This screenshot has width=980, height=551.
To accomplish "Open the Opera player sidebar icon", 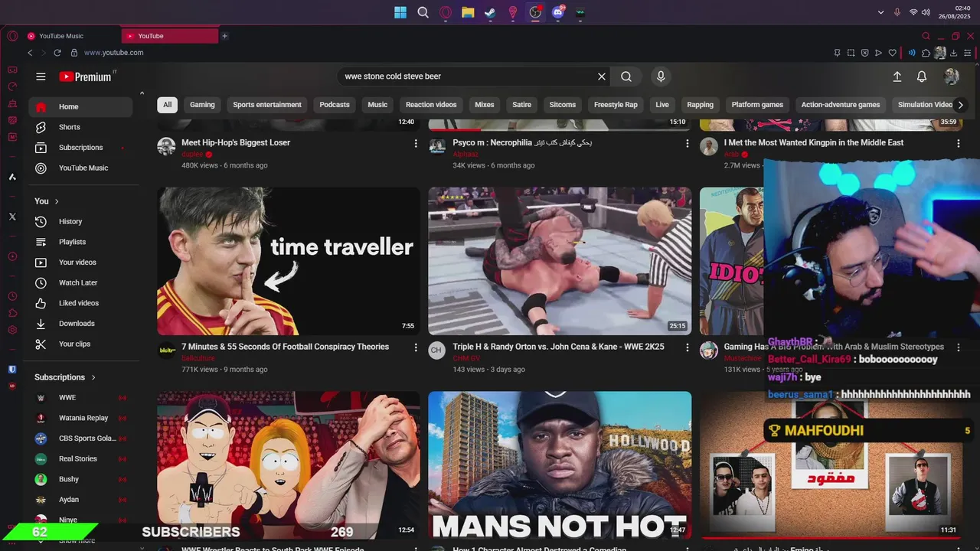I will pyautogui.click(x=12, y=256).
